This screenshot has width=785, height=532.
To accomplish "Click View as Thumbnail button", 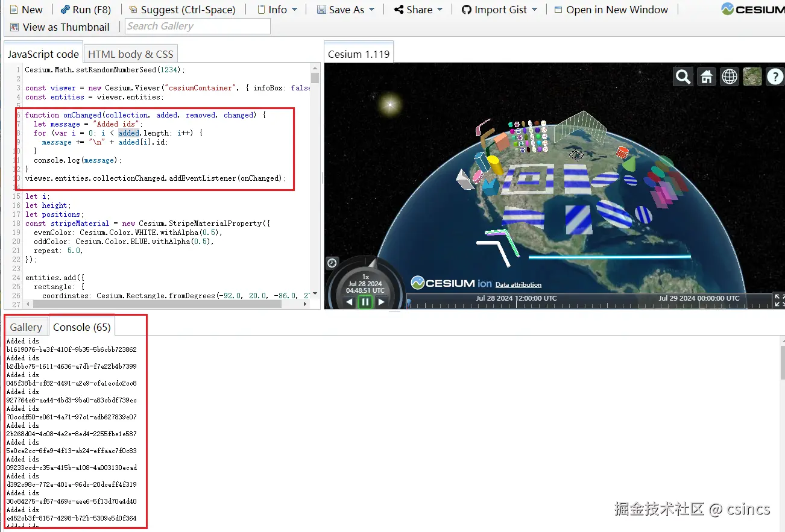I will (60, 27).
